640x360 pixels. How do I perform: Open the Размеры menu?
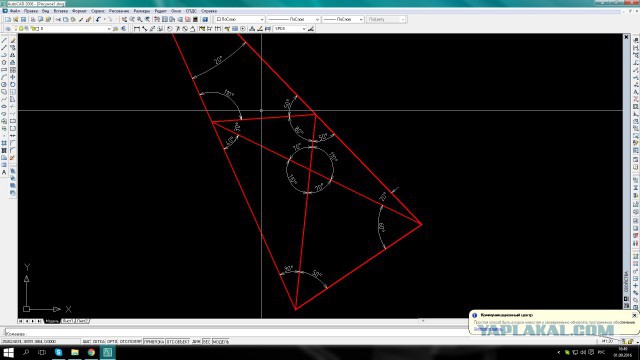click(142, 11)
